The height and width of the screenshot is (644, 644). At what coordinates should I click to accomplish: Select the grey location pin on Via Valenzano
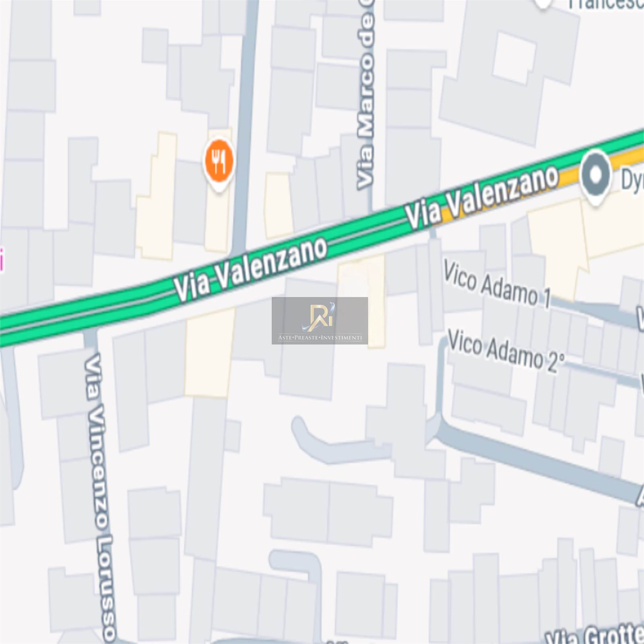pos(596,177)
